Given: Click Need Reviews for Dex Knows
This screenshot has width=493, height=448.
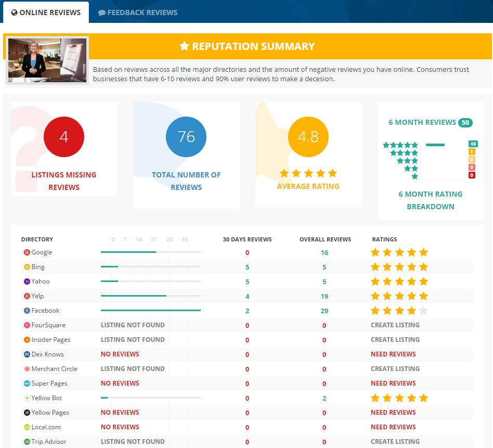Looking at the screenshot, I should tap(393, 354).
